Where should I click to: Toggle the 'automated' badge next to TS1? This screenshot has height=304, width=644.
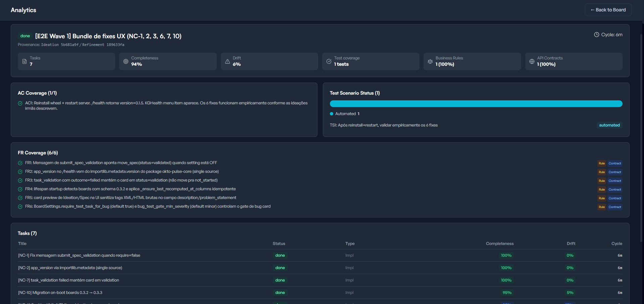[x=610, y=125]
